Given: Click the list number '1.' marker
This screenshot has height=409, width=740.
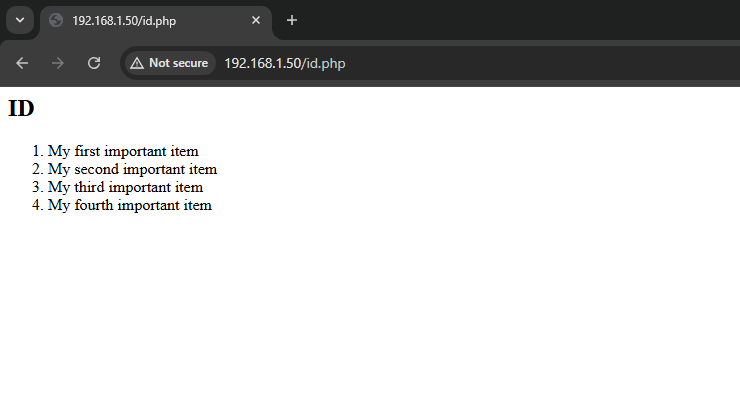Looking at the screenshot, I should [x=38, y=151].
